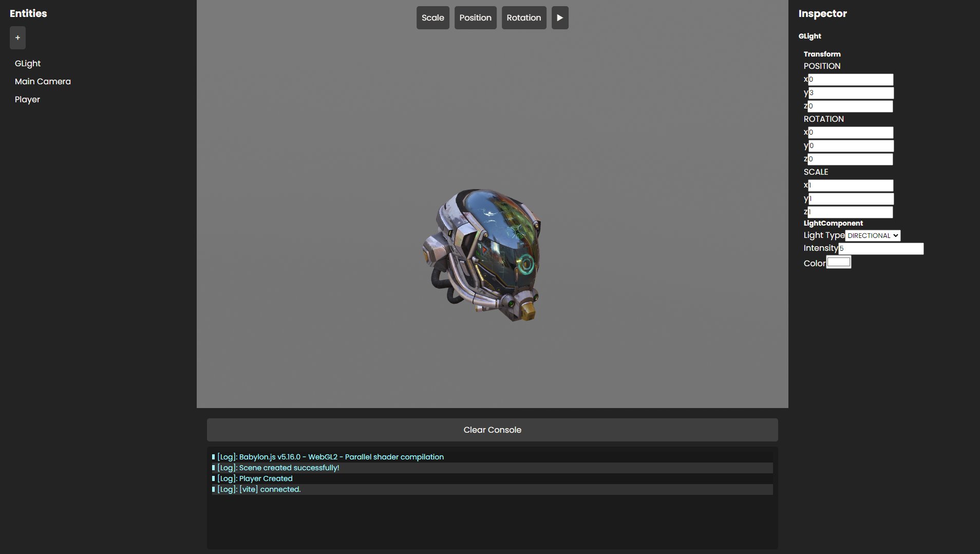Select the GLight entity in Entities list
Image resolution: width=980 pixels, height=554 pixels.
[28, 64]
